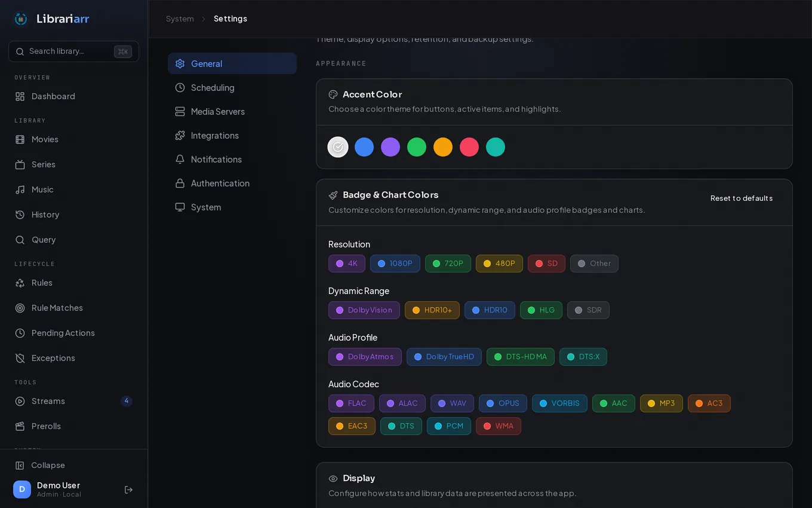
Task: Click the Librariarr logo icon
Action: [x=21, y=19]
